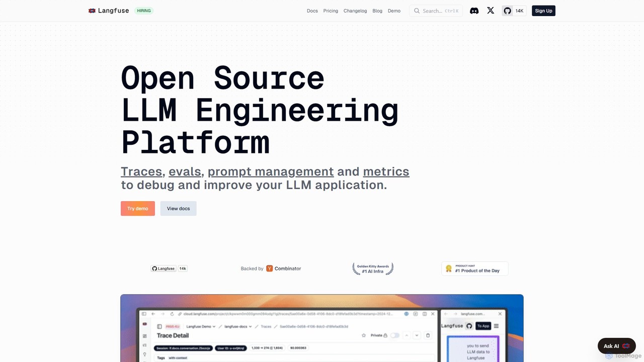Click the Ask AI chat icon
Image resolution: width=644 pixels, height=362 pixels.
[x=626, y=346]
